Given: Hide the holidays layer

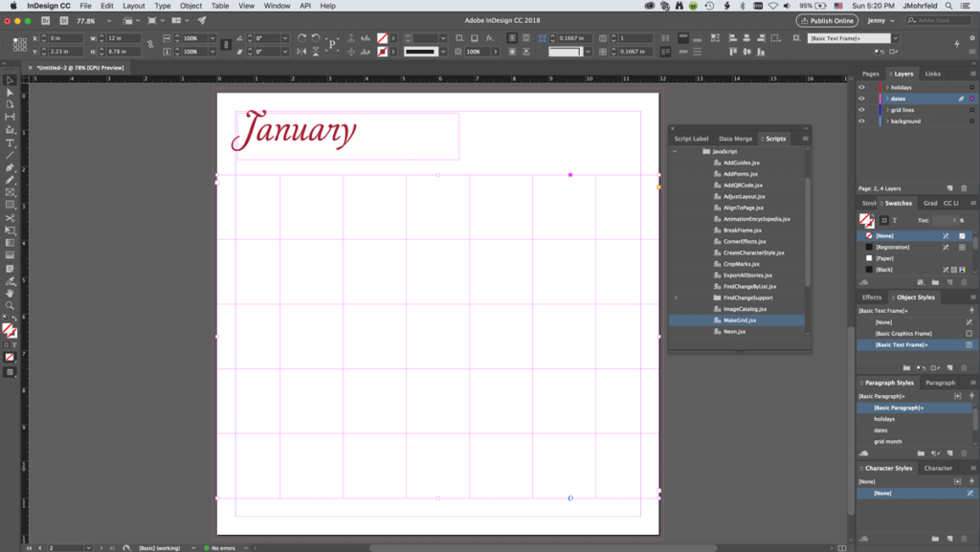Looking at the screenshot, I should [x=861, y=87].
